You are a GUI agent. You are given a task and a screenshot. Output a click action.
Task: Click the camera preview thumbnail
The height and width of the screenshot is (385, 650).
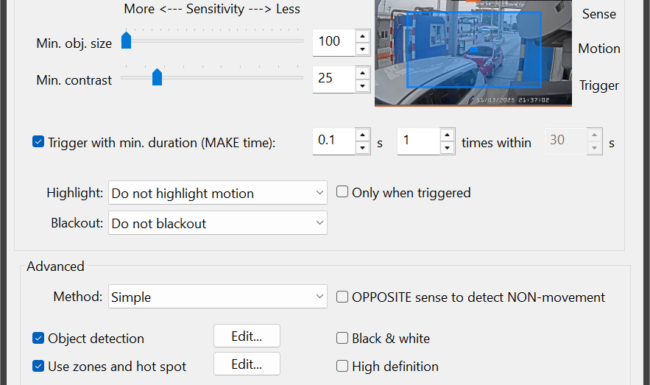tap(473, 53)
